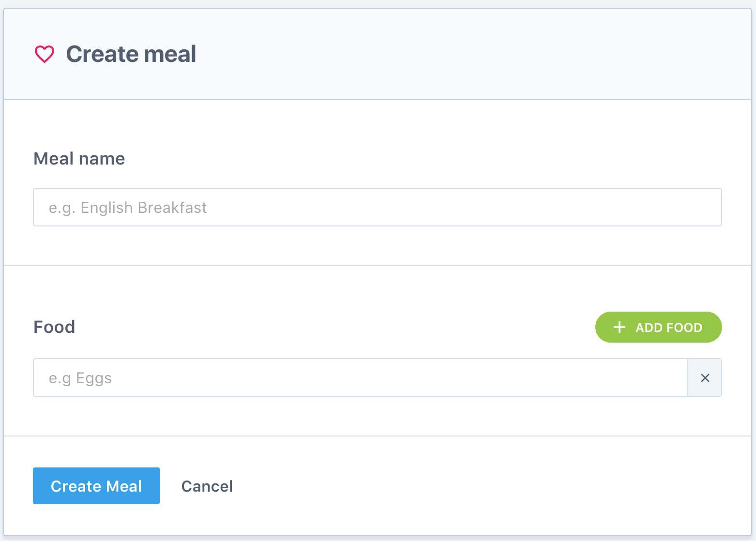This screenshot has width=756, height=541.
Task: Click the plus icon on Add Food
Action: coord(619,328)
